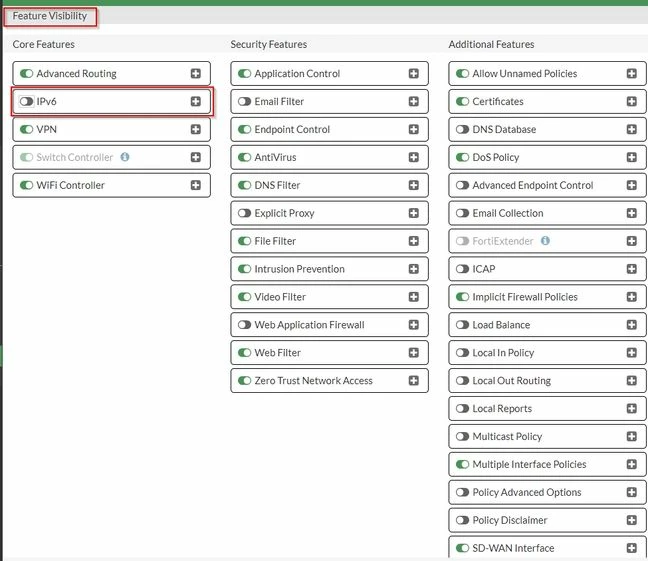
Task: Enable Advanced Endpoint Control toggle
Action: (x=462, y=185)
